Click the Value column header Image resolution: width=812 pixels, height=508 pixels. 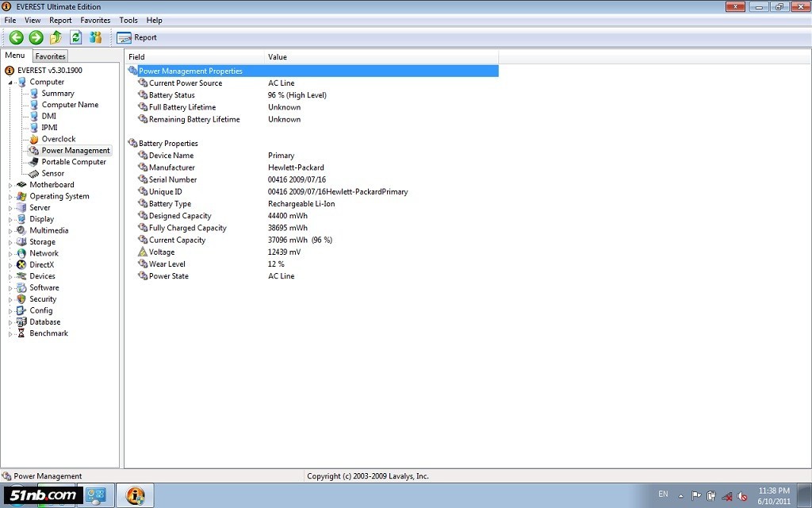click(278, 57)
